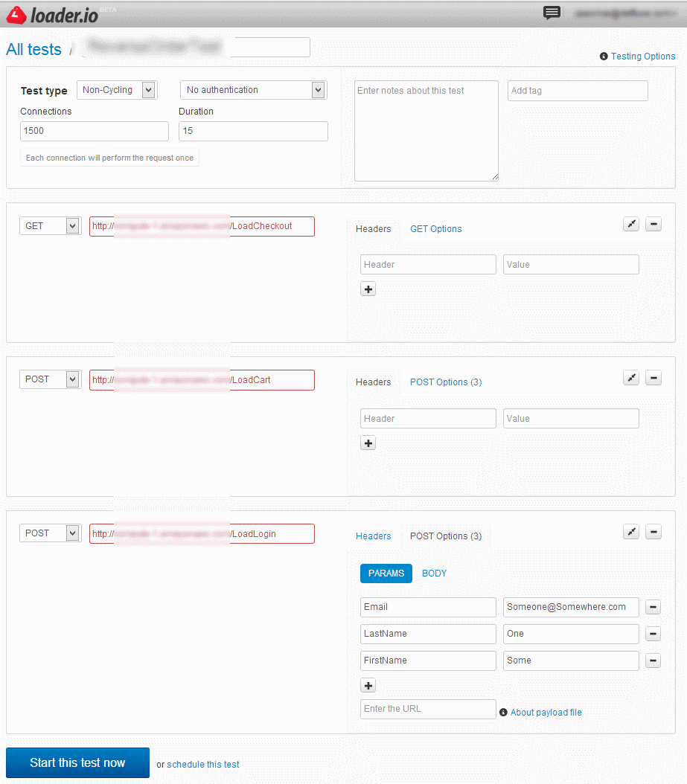Open the Test type dropdown

coord(117,90)
